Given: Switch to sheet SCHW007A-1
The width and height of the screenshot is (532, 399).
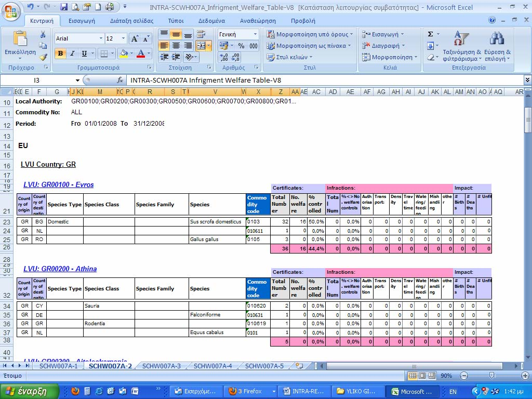Looking at the screenshot, I should (x=58, y=366).
